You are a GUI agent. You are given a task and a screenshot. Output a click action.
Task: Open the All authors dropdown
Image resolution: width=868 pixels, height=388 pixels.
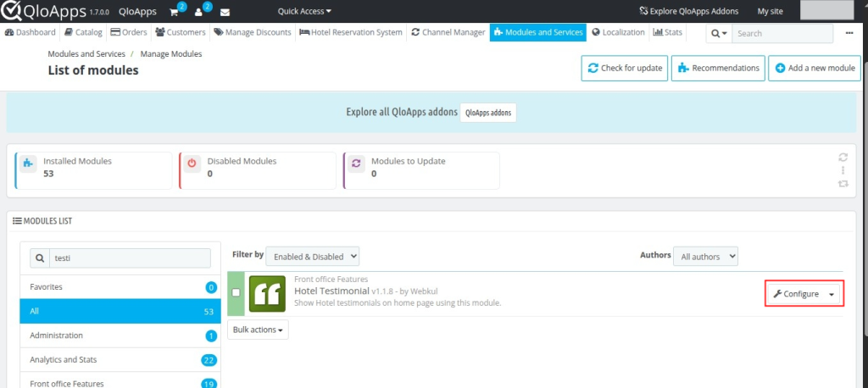(705, 257)
